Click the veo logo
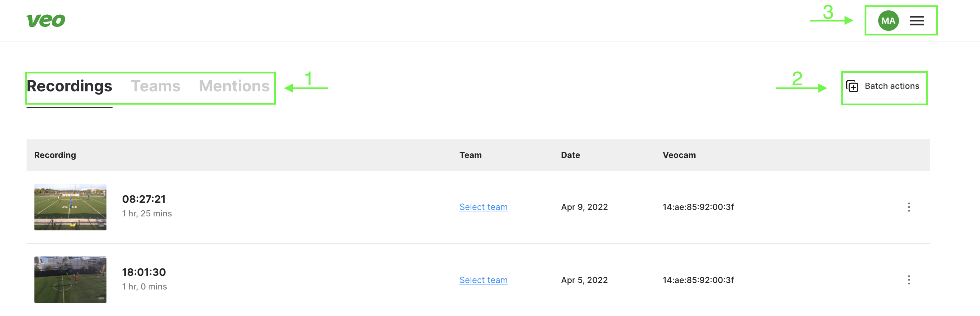 46,20
